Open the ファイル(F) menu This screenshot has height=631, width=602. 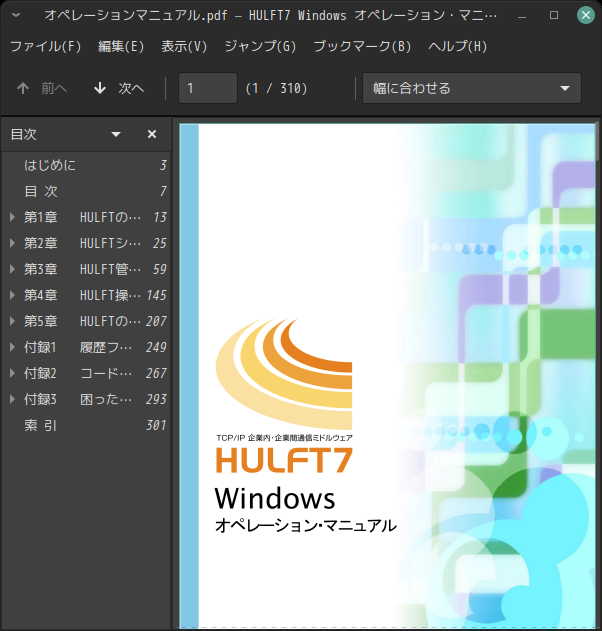click(x=45, y=46)
